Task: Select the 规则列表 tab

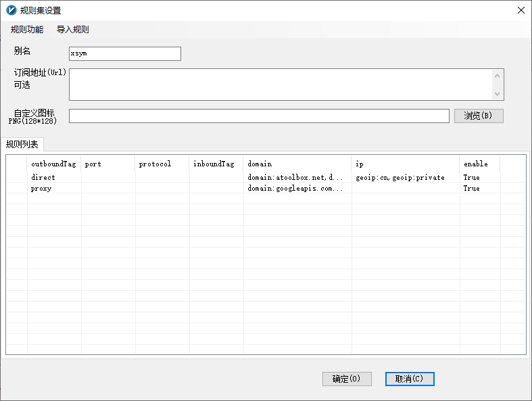Action: tap(22, 144)
